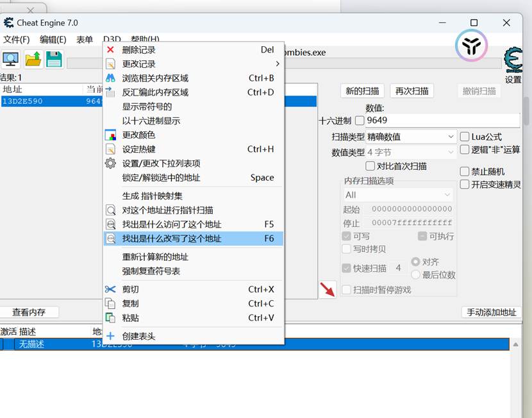
Task: Click the gear dropdown list options icon
Action: (110, 163)
